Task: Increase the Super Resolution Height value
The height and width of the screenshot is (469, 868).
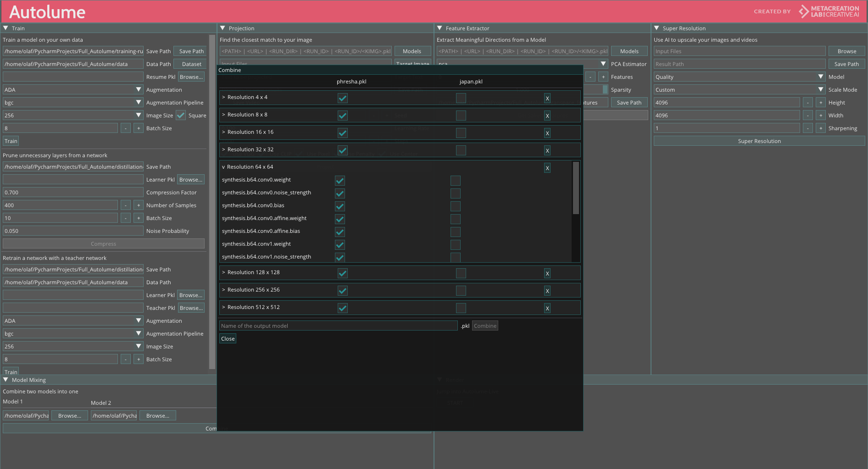Action: pos(820,103)
